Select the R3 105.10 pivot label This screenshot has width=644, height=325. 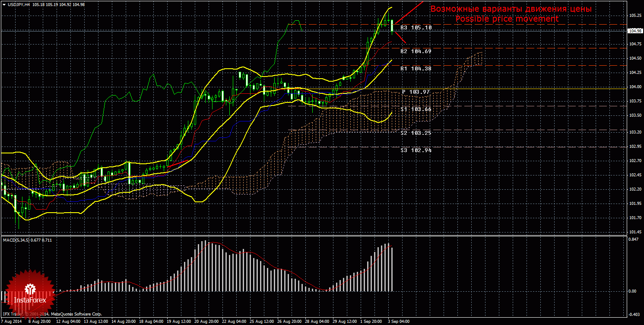click(x=416, y=28)
